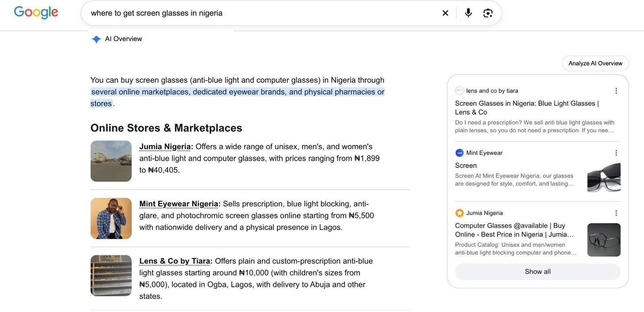Open the Jumia Nigeria underlined link
644x312 pixels.
tap(165, 147)
